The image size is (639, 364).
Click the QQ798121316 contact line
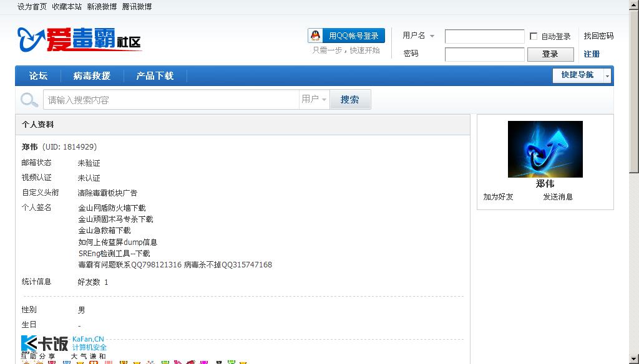(175, 265)
